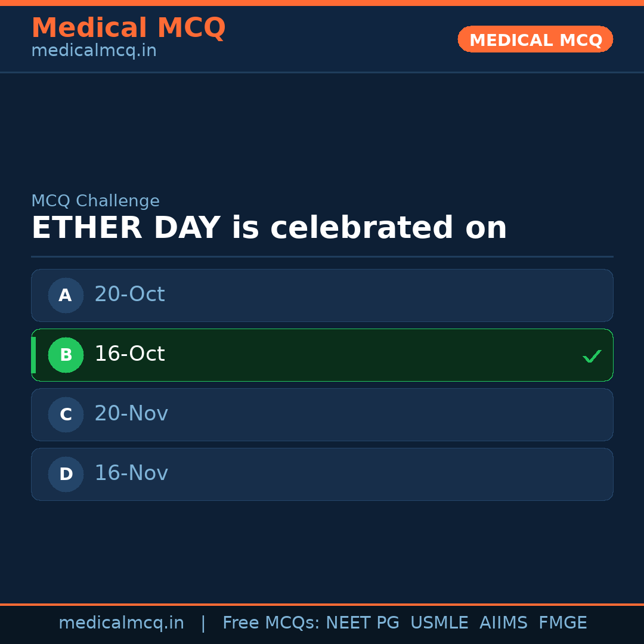The image size is (644, 644).
Task: Expand the question heading ETHER DAY
Action: [269, 227]
